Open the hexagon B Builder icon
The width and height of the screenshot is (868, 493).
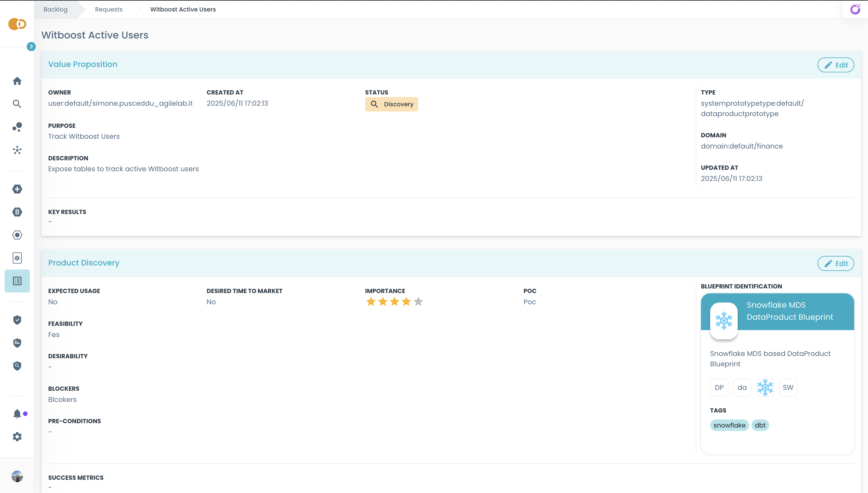click(x=17, y=212)
